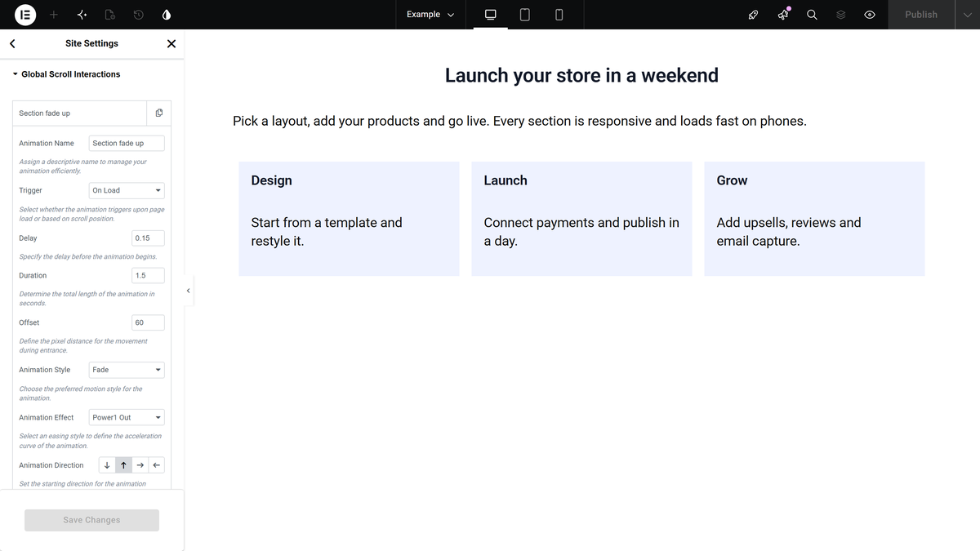Screen dimensions: 980x551
Task: Collapse the side panel with the arrow handle
Action: 189,291
